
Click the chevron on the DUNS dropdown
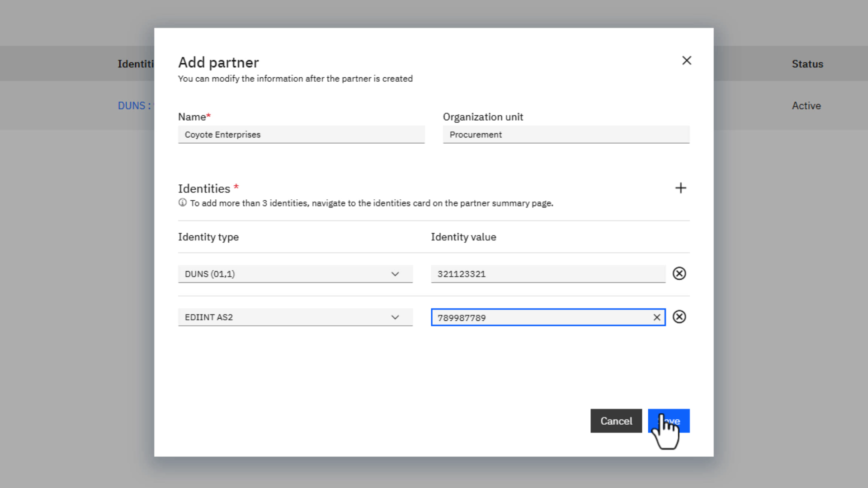[x=395, y=274]
